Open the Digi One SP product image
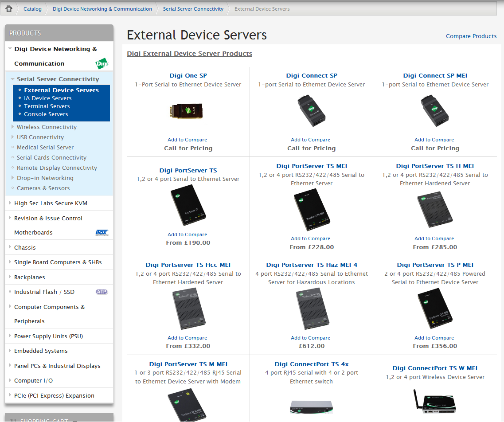 187,112
